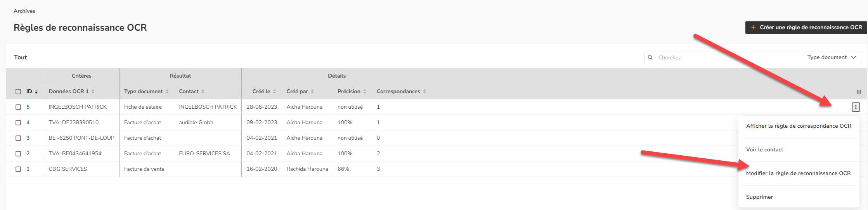Select Supprimer from the context menu
Viewport: 868px width, 210px height.
(x=759, y=197)
